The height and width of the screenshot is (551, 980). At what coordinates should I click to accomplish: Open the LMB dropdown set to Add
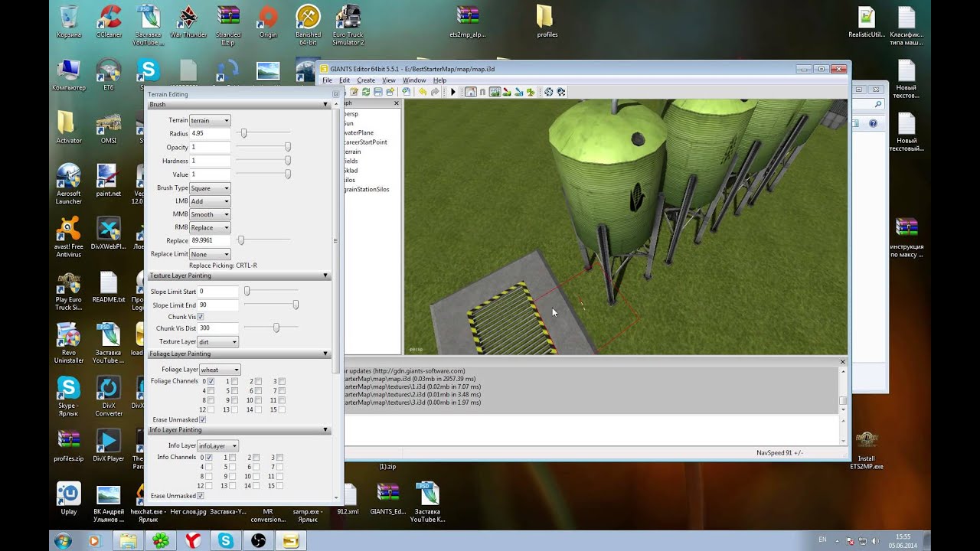(x=210, y=201)
